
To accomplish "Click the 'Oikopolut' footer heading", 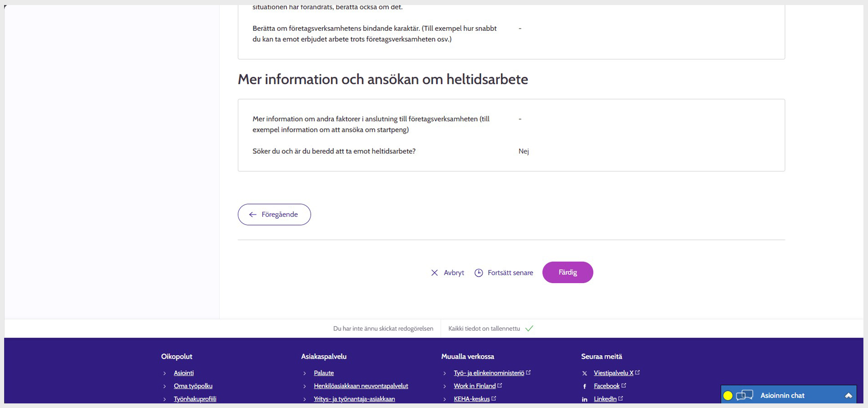I will 176,357.
